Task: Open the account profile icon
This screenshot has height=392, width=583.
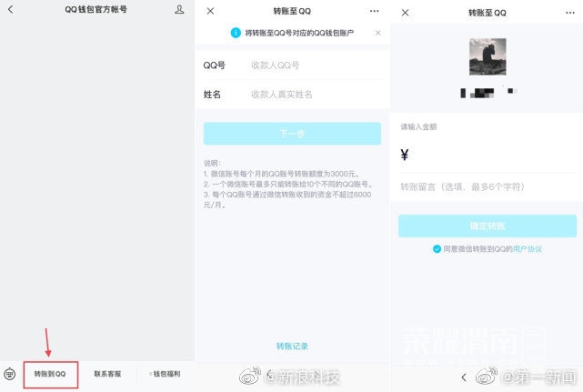Action: 179,10
